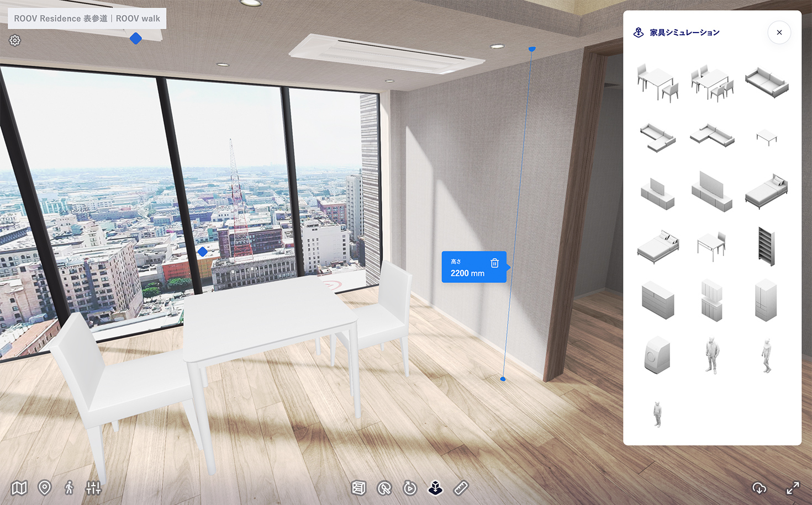Open the settings gear icon
This screenshot has height=505, width=812.
[15, 40]
